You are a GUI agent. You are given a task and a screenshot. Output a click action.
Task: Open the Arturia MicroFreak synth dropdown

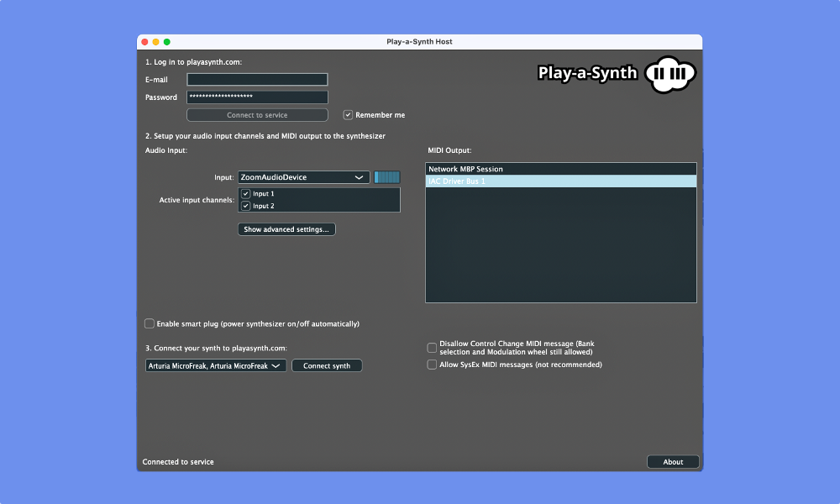(216, 365)
